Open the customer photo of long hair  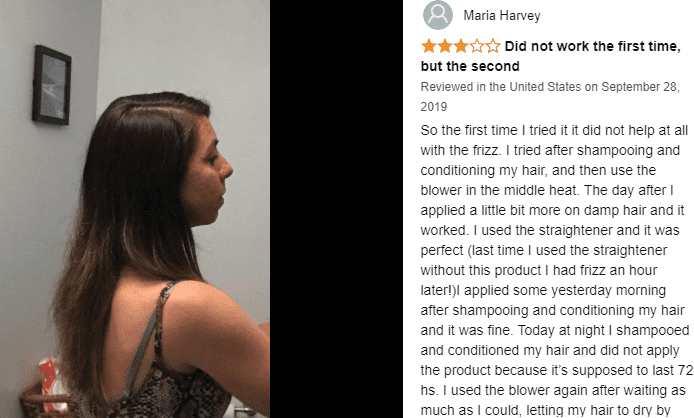pyautogui.click(x=135, y=209)
